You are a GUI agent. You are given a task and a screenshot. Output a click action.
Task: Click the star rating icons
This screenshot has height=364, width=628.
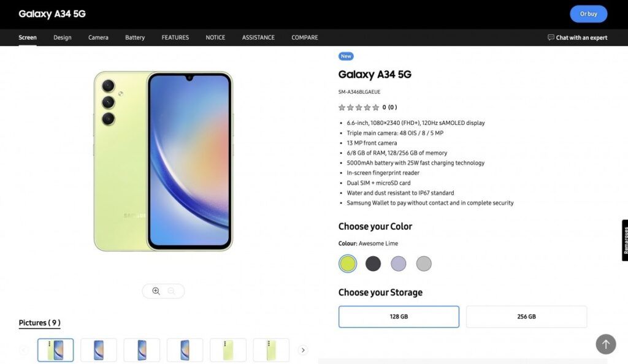pyautogui.click(x=359, y=108)
